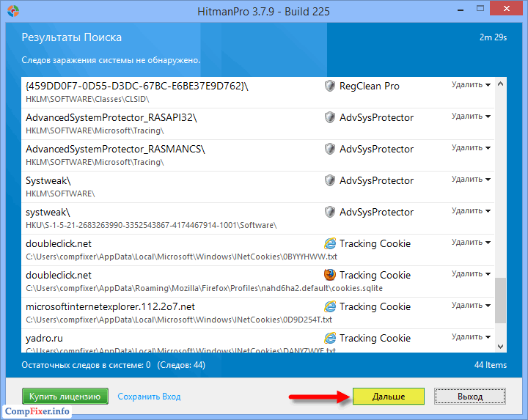
Task: Click Tracking Cookie label in Firefox cookies.sqlite row
Action: [x=375, y=276]
